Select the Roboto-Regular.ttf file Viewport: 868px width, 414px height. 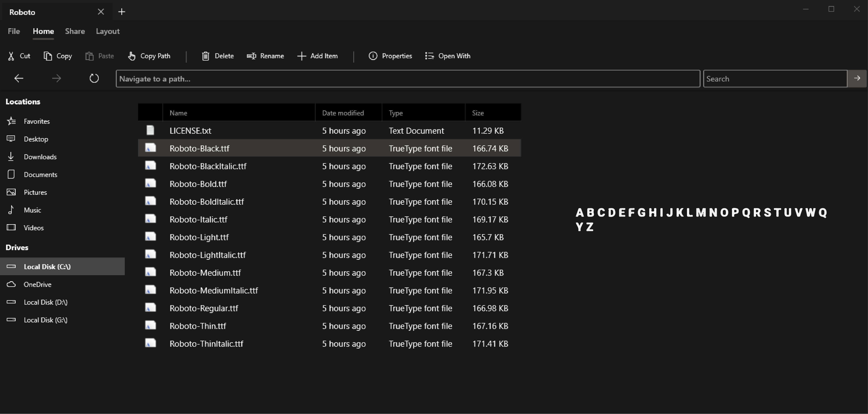click(204, 308)
